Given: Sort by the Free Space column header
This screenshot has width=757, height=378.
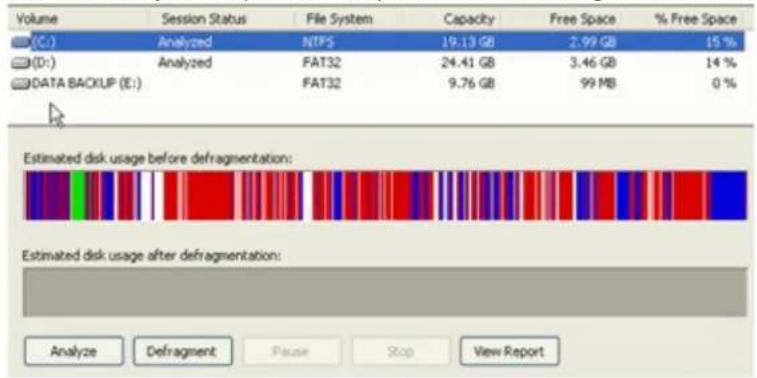Looking at the screenshot, I should (583, 19).
